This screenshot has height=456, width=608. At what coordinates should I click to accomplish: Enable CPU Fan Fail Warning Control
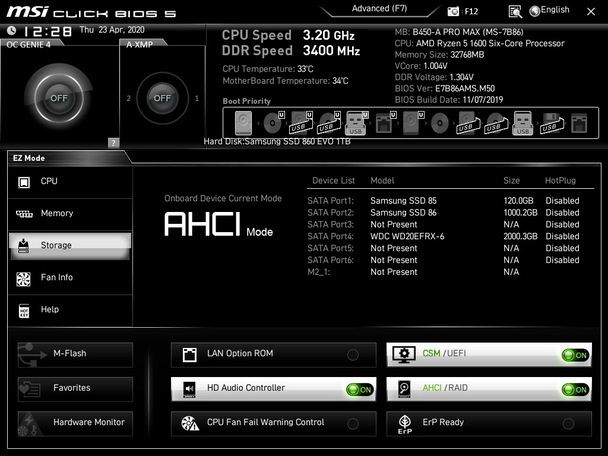pos(353,423)
